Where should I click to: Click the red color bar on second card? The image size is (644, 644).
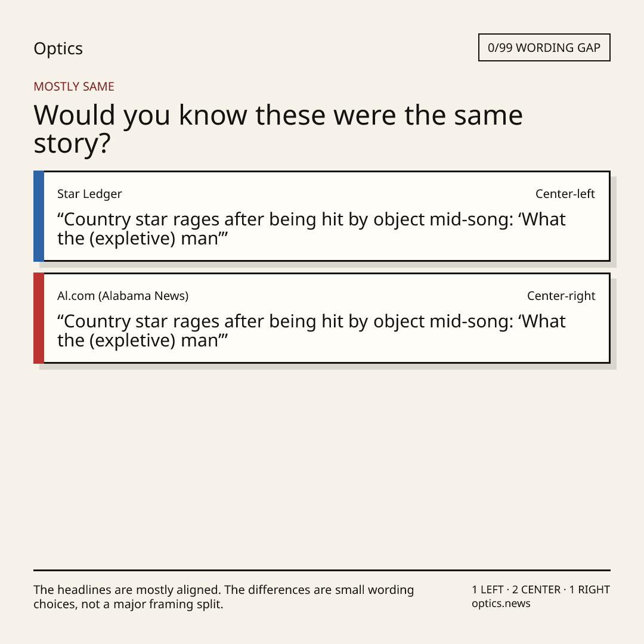39,318
